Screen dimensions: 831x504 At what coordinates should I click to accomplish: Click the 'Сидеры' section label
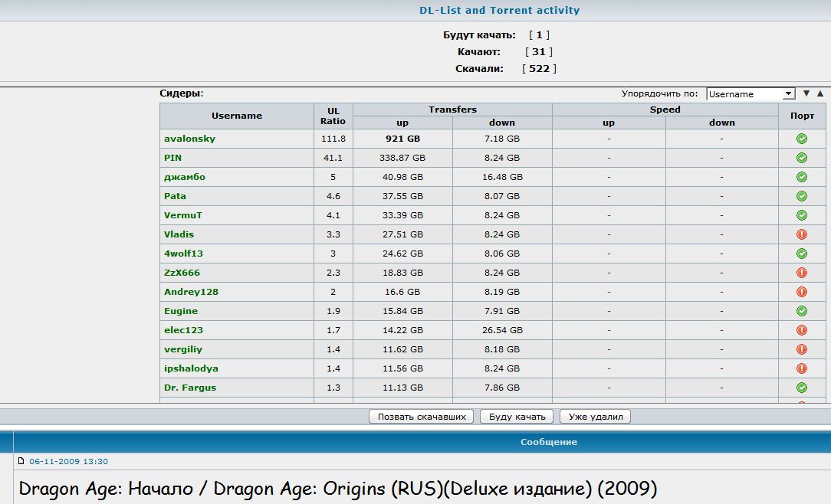point(181,93)
